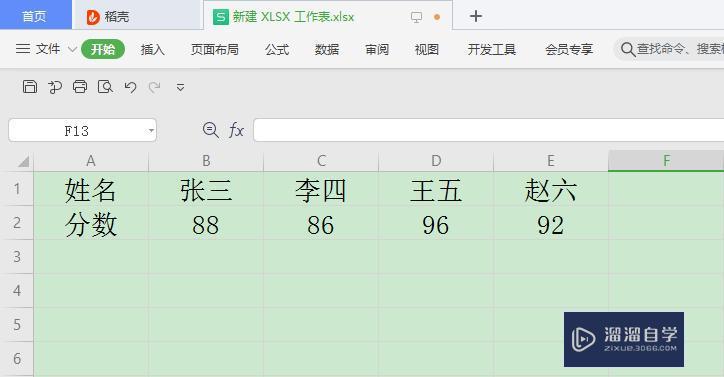724x377 pixels.
Task: Open Print Preview from quick toolbar
Action: coord(105,86)
